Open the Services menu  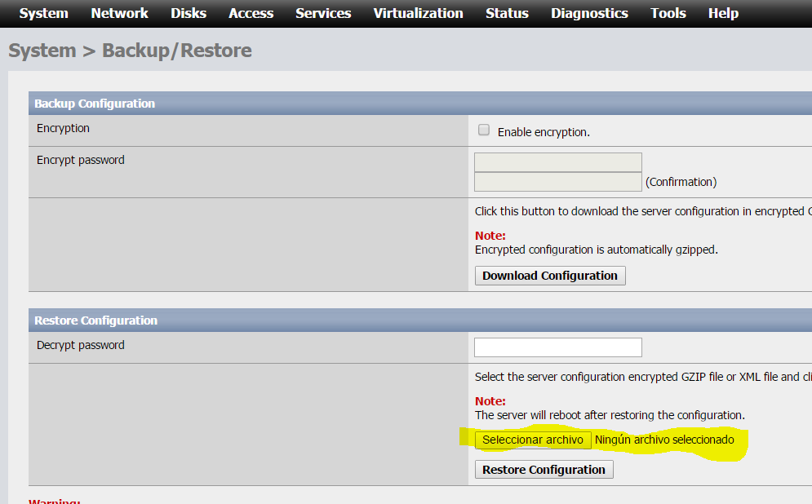coord(323,13)
